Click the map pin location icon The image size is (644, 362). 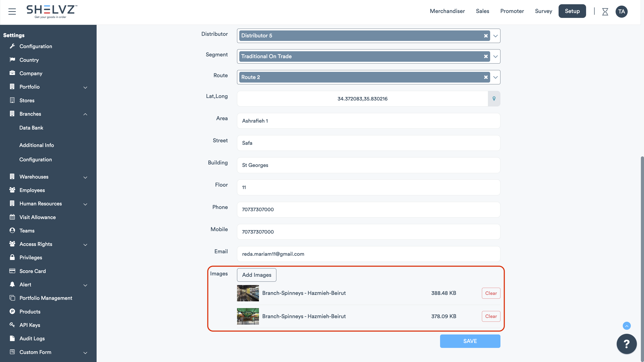click(494, 99)
